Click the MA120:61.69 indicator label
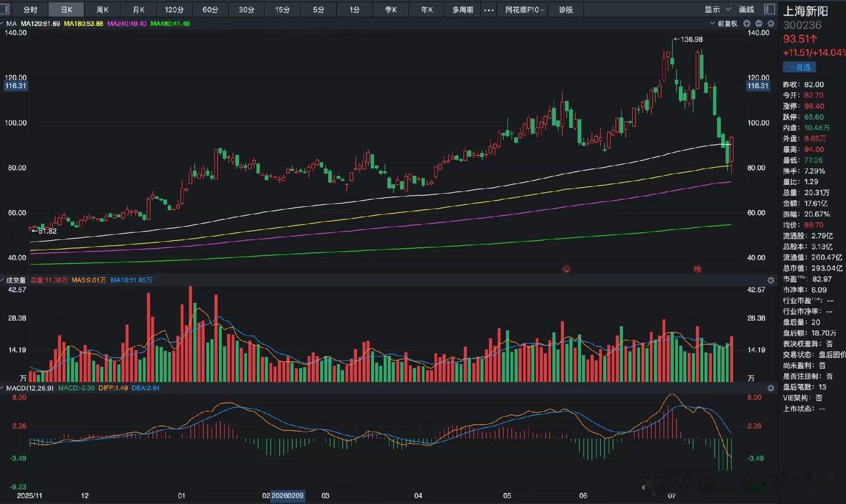Screen dimensions: 846x504 [40, 23]
